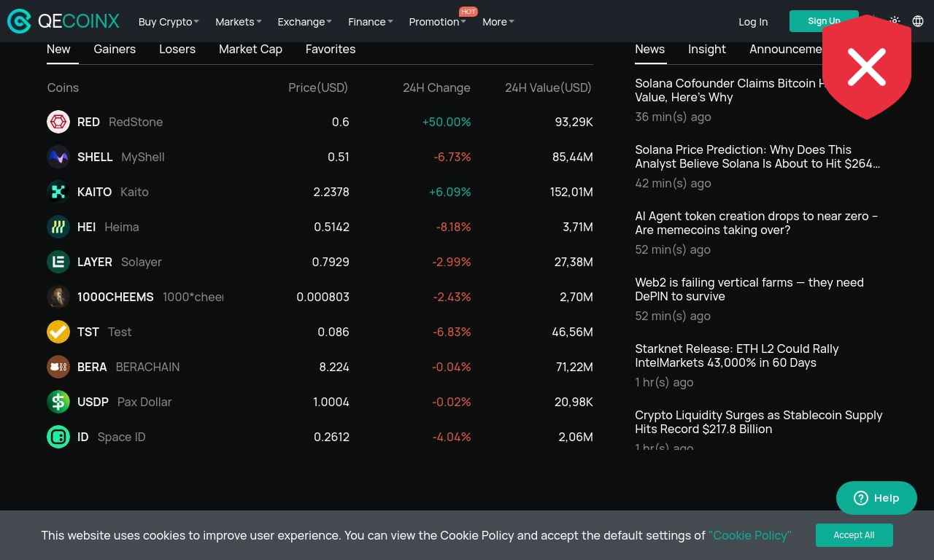Image resolution: width=934 pixels, height=560 pixels.
Task: Click the RED RedStone coin name
Action: (120, 122)
